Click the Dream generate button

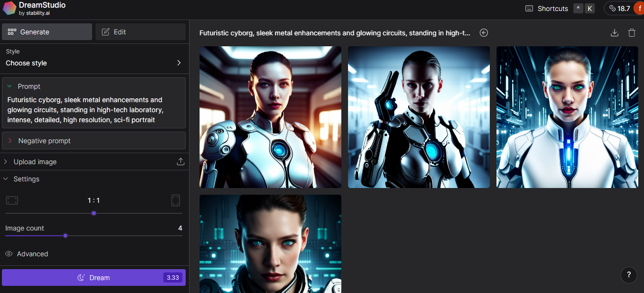tap(94, 278)
